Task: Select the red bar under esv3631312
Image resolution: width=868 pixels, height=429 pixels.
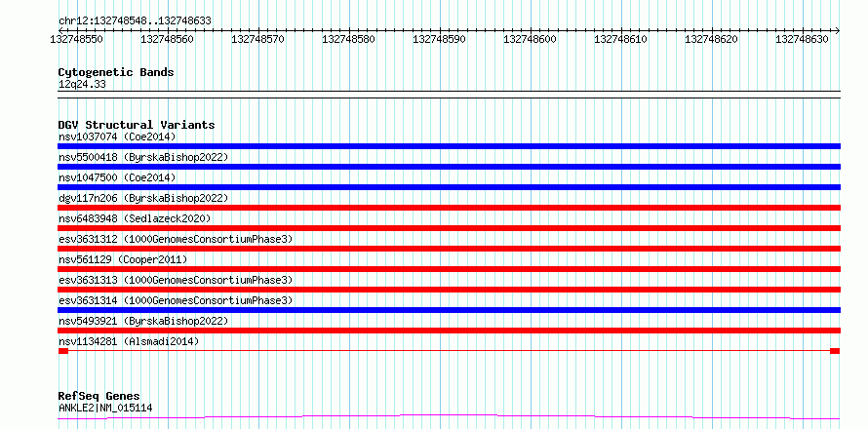Action: pos(449,249)
